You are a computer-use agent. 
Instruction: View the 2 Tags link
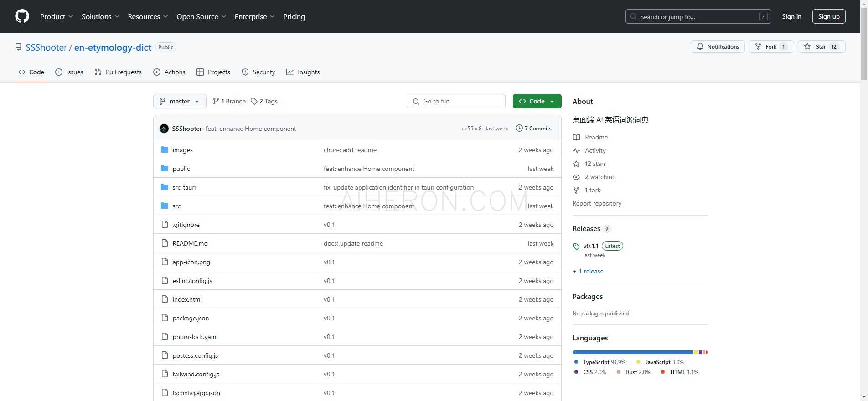click(x=264, y=101)
